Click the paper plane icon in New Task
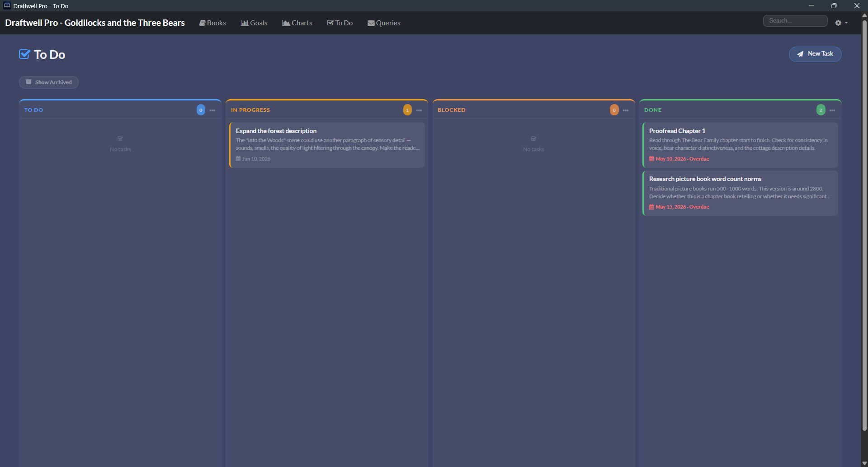The width and height of the screenshot is (868, 467). pos(800,54)
